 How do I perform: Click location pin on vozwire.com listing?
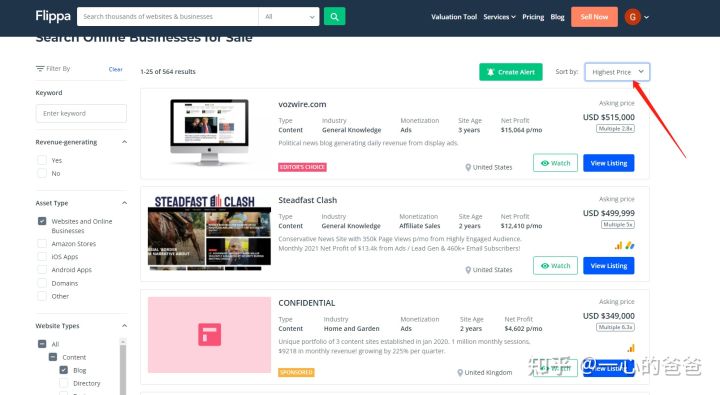click(468, 167)
